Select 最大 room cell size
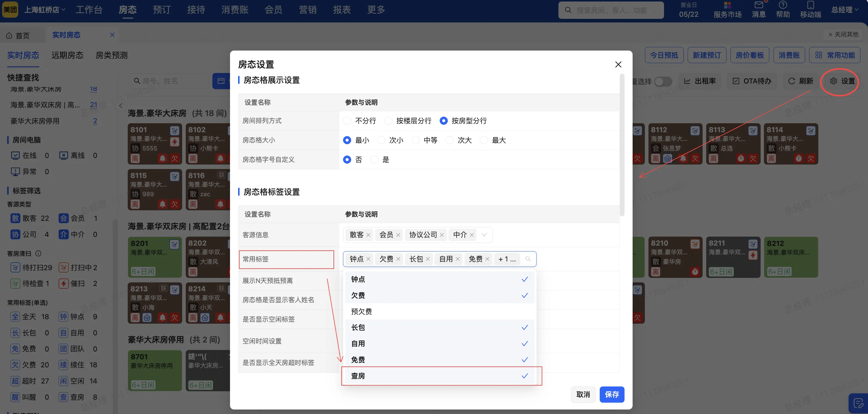The height and width of the screenshot is (414, 868). [484, 140]
